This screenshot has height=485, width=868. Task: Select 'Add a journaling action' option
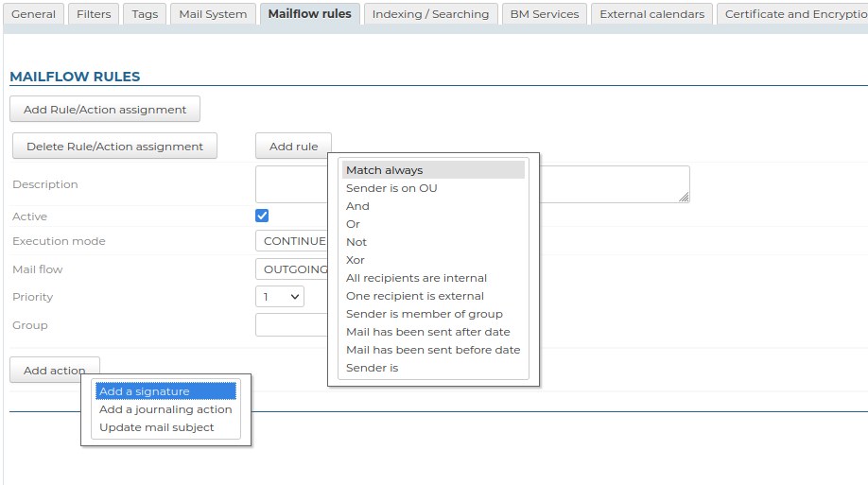tap(165, 409)
